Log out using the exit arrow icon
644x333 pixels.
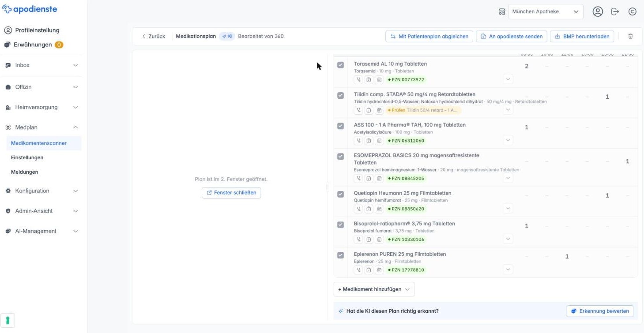coord(615,11)
